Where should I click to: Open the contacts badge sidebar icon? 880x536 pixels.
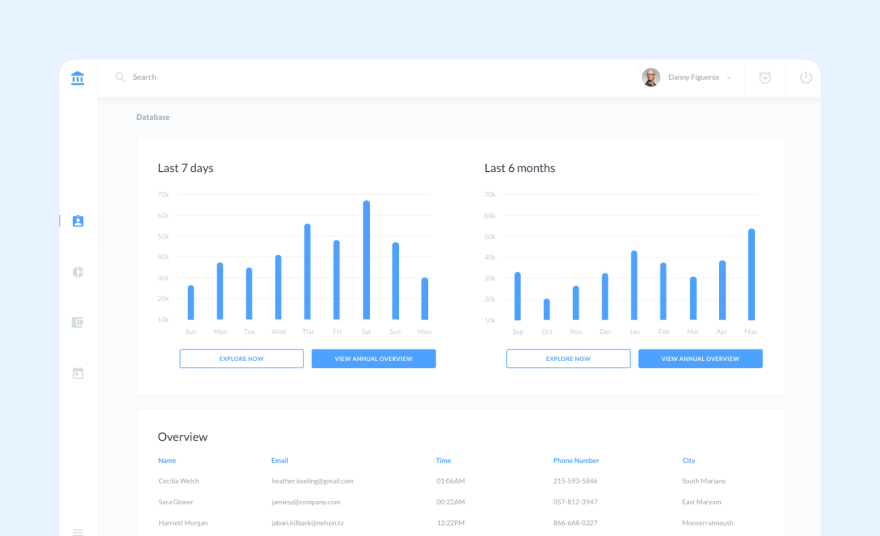pyautogui.click(x=78, y=221)
